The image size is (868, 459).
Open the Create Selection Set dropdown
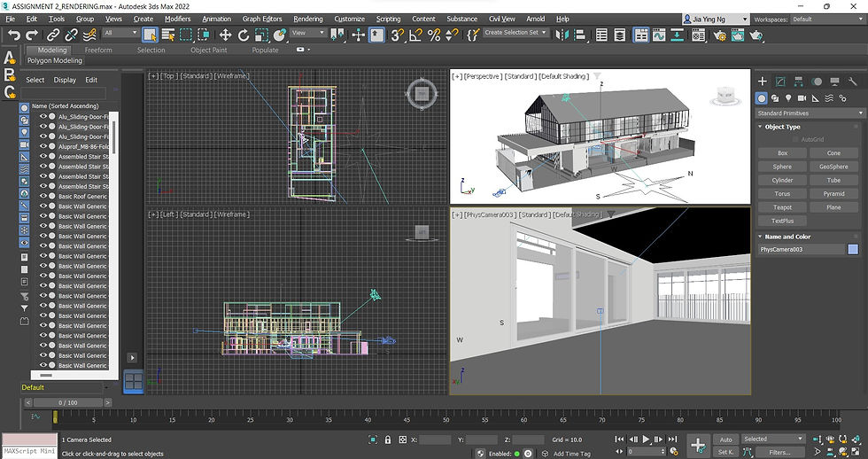coord(515,32)
